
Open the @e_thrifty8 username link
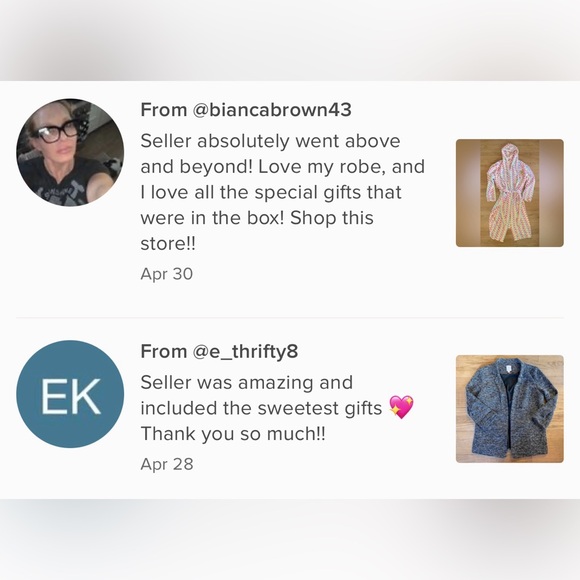(245, 351)
